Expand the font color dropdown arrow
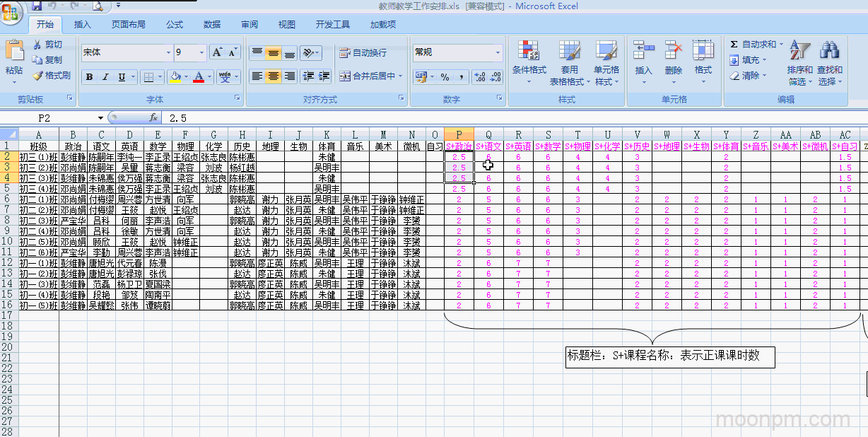868x437 pixels. pyautogui.click(x=210, y=77)
